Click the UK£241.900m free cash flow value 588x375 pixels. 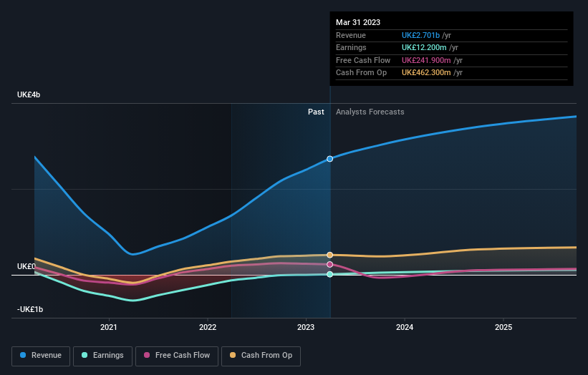[x=426, y=60]
